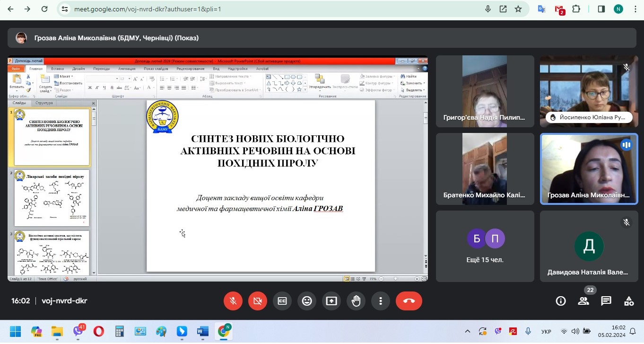644x344 pixels.
Task: Show the participants people panel
Action: pyautogui.click(x=583, y=301)
